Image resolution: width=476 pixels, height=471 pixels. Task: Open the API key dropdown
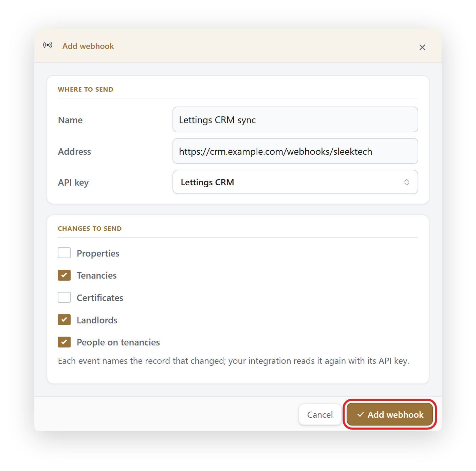point(295,182)
